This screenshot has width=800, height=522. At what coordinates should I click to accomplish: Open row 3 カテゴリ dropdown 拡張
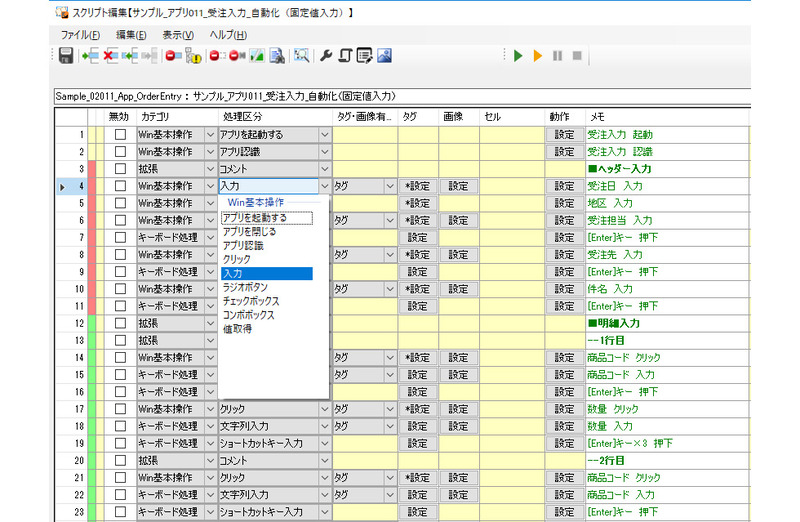(x=210, y=169)
